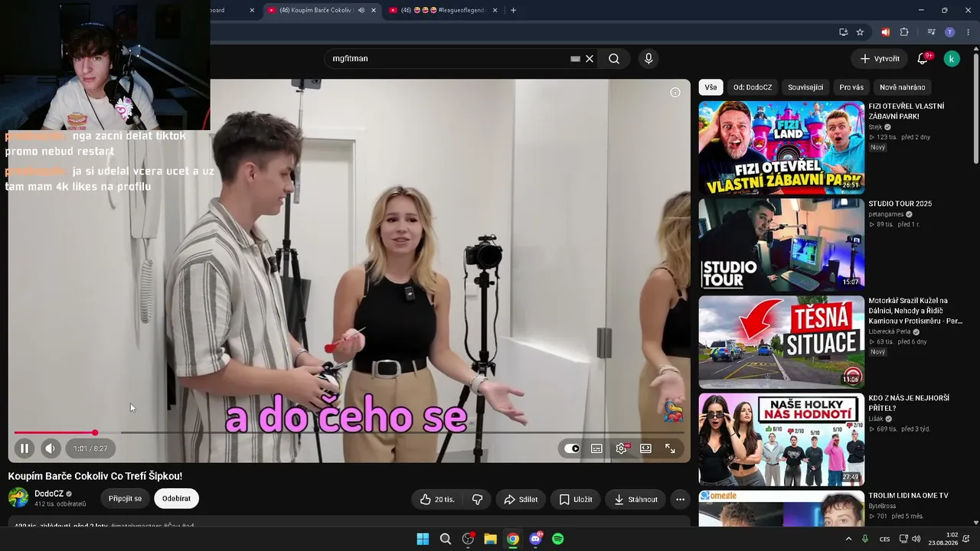Screen dimensions: 980x551
Task: Select the Související filter chip
Action: tap(805, 87)
